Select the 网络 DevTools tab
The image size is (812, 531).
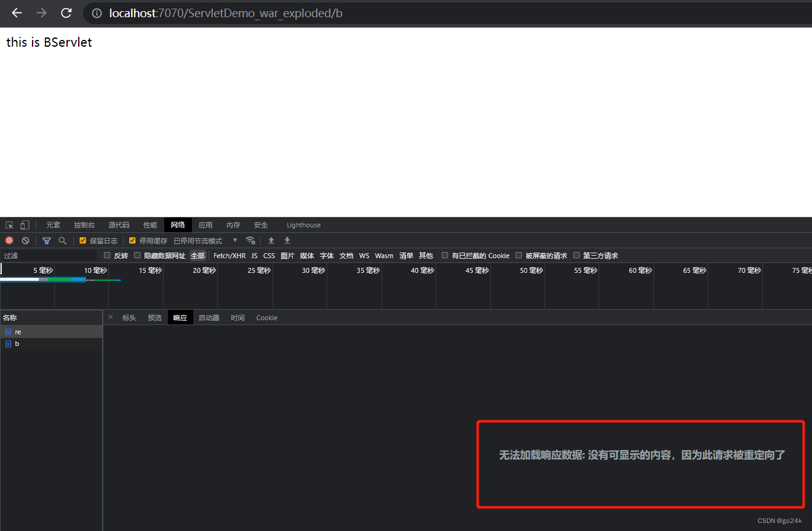178,225
